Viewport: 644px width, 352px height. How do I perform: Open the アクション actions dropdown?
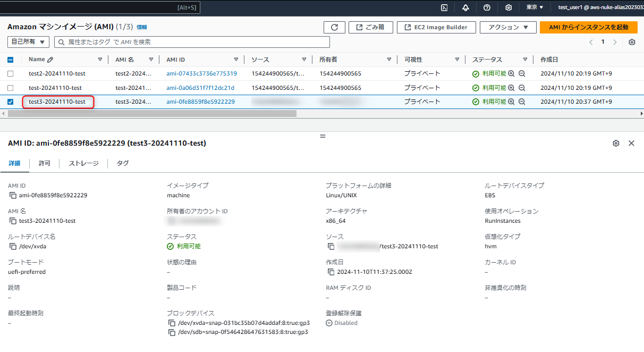[x=507, y=27]
